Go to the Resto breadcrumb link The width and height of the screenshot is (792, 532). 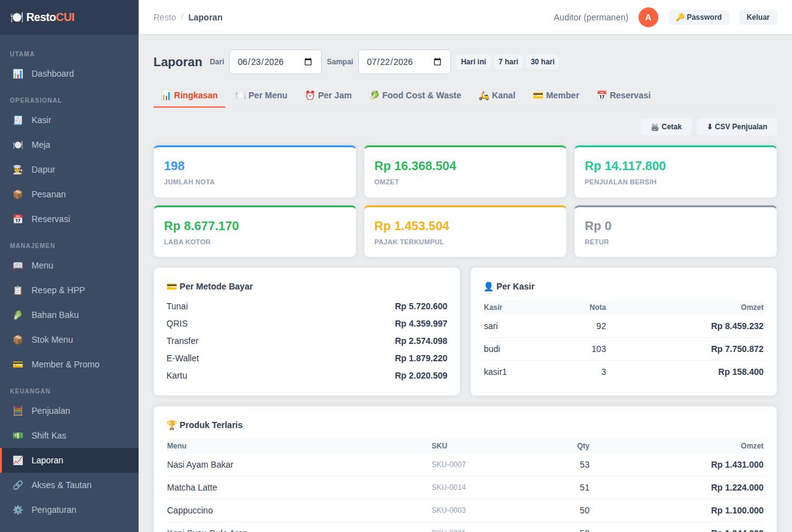(165, 17)
